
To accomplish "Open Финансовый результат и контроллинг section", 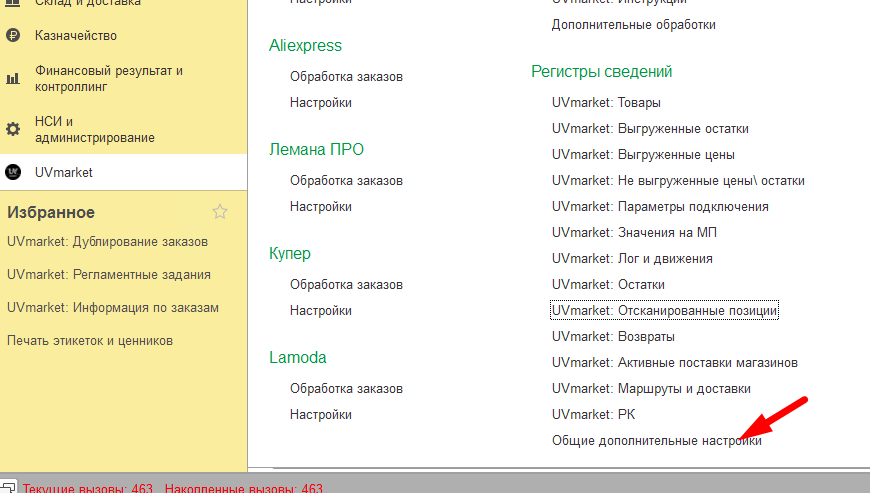I will (x=109, y=79).
